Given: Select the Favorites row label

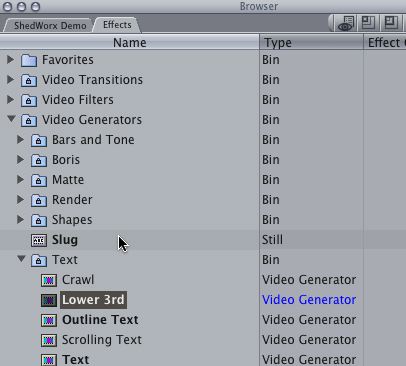Looking at the screenshot, I should (68, 60).
